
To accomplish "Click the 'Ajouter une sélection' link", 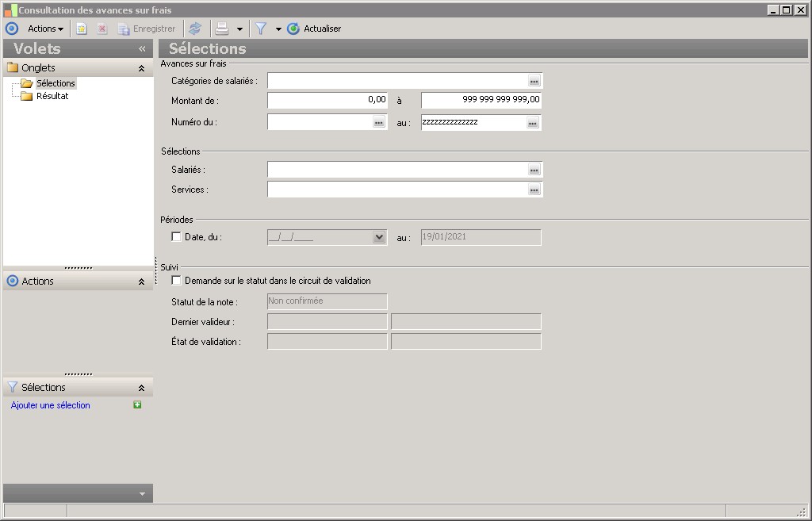I will click(x=51, y=405).
